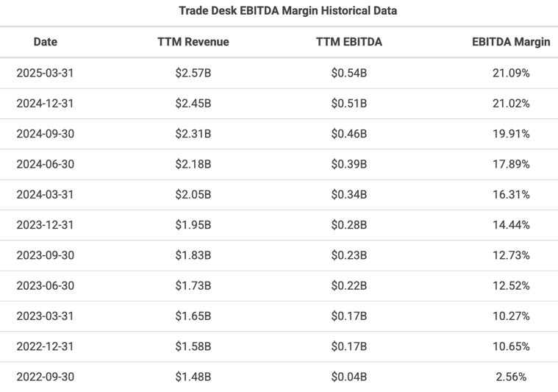Click the 14.44% margin value
This screenshot has width=558, height=392.
click(x=511, y=225)
